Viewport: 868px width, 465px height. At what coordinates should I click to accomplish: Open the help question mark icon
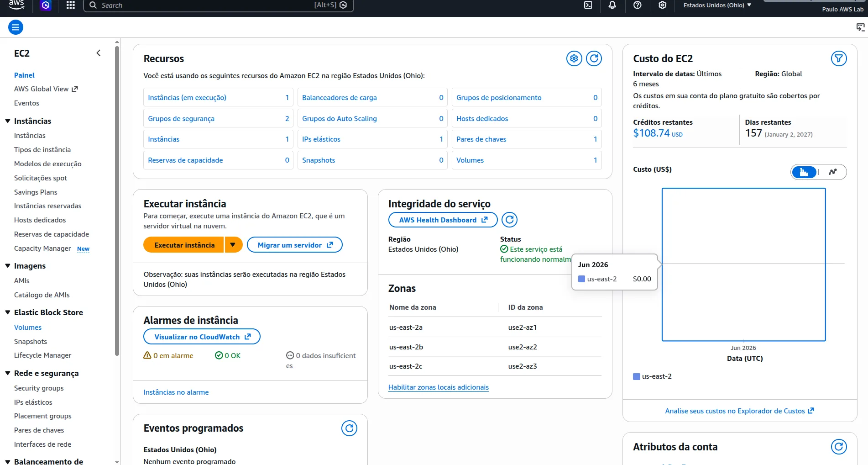coord(638,5)
